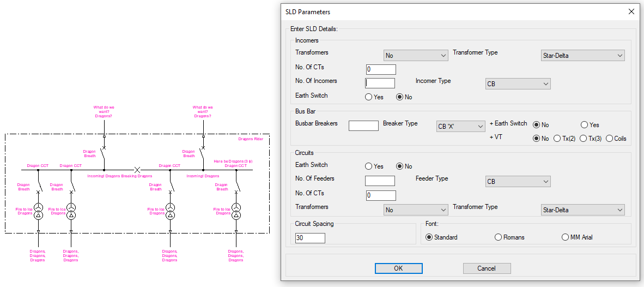
Task: Click the bus-section breaker cross symbol on the busbar
Action: (x=138, y=170)
